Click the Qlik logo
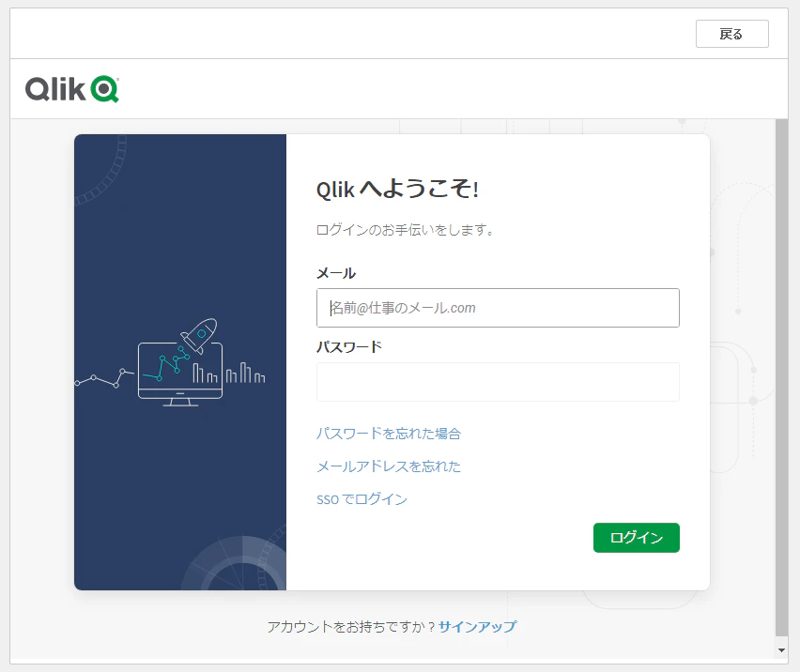The image size is (800, 672). pos(72,89)
